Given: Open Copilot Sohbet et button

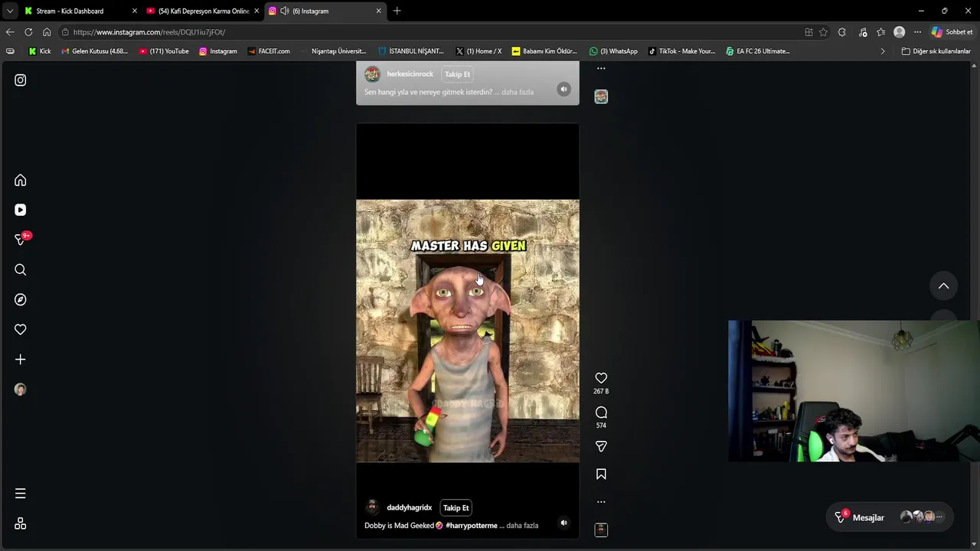Looking at the screenshot, I should 952,32.
